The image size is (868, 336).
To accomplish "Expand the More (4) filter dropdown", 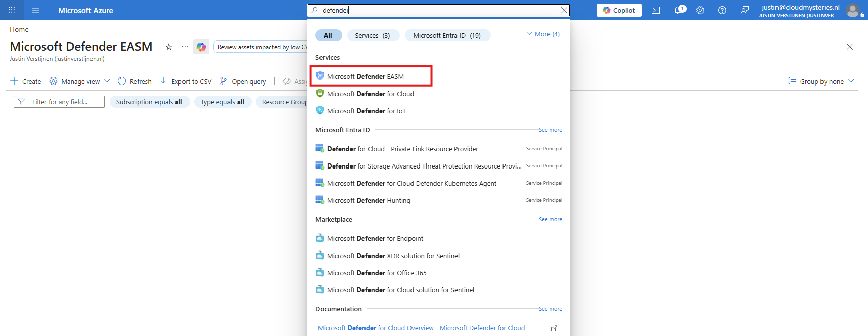I will [543, 34].
